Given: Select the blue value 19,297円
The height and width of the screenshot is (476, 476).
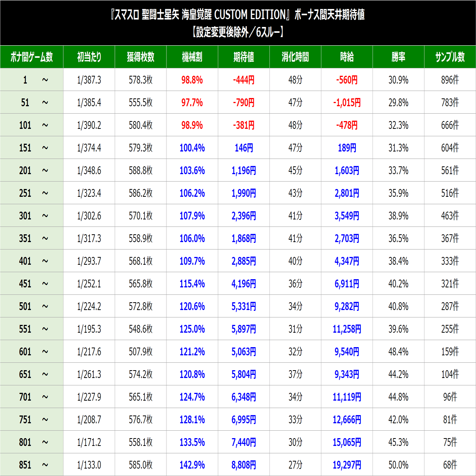Looking at the screenshot, I should pos(347,465).
